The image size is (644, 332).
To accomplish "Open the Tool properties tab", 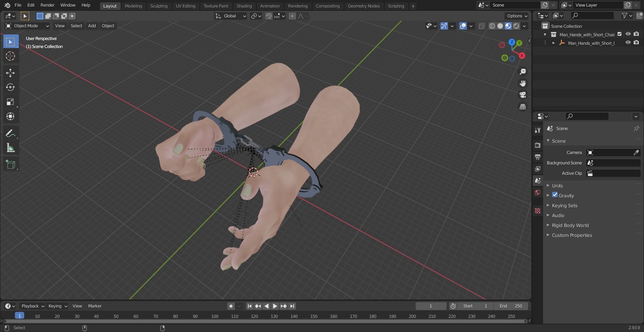I will (537, 130).
